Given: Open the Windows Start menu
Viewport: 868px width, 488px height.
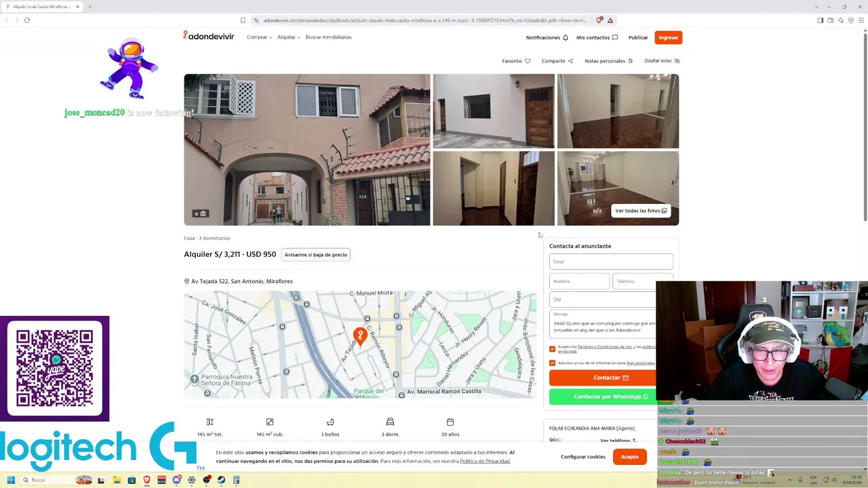Looking at the screenshot, I should click(11, 480).
